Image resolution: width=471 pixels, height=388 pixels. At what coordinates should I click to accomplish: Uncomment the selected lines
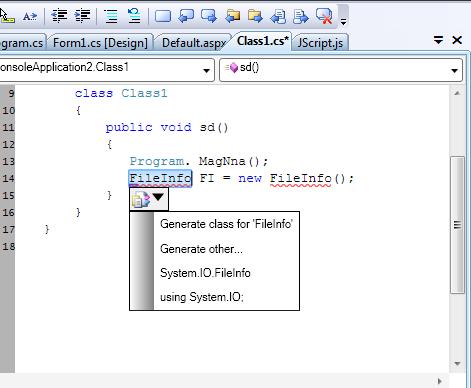[134, 16]
